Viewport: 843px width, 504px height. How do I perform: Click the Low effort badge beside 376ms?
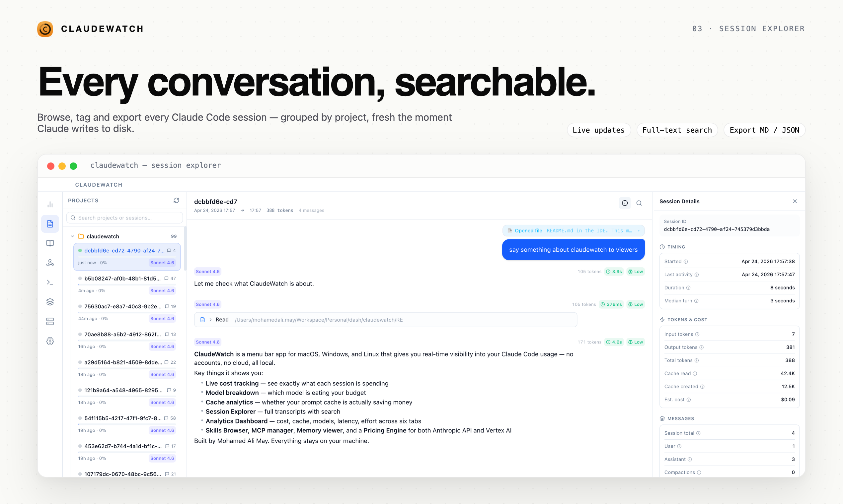tap(636, 304)
